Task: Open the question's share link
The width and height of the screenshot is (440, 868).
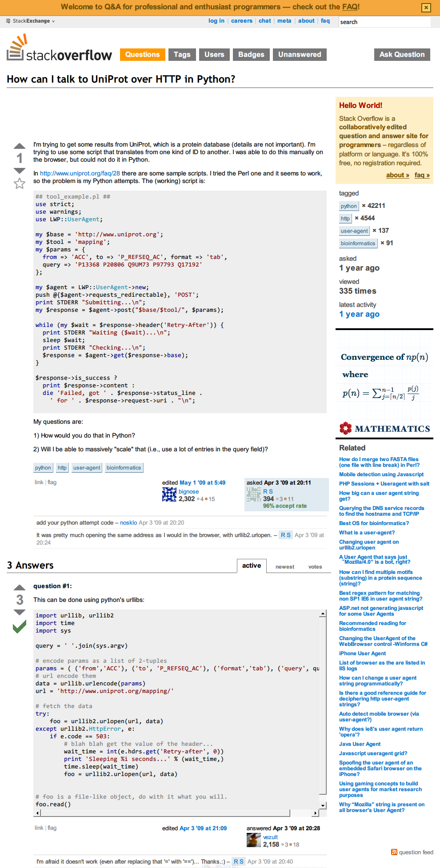Action: 39,482
